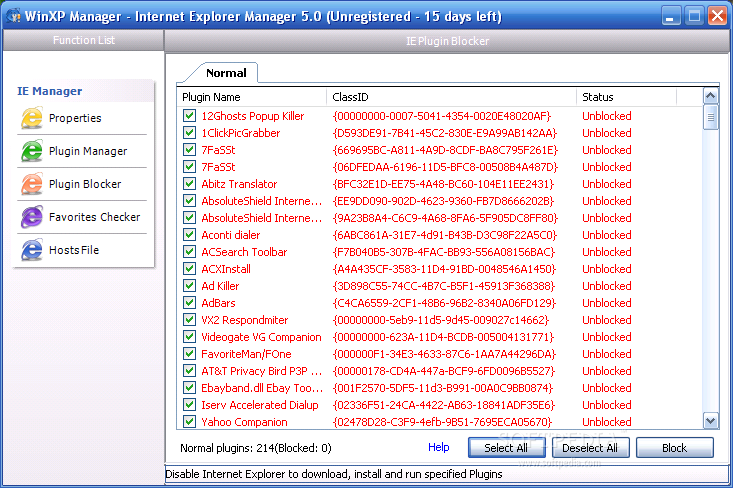Uncheck the Ad Killer checkbox
This screenshot has width=733, height=488.
click(189, 286)
